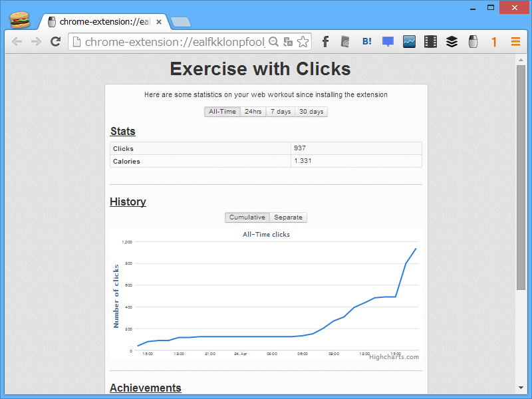Click the stacked layers Buffer extension icon
The image size is (532, 399).
coord(452,42)
